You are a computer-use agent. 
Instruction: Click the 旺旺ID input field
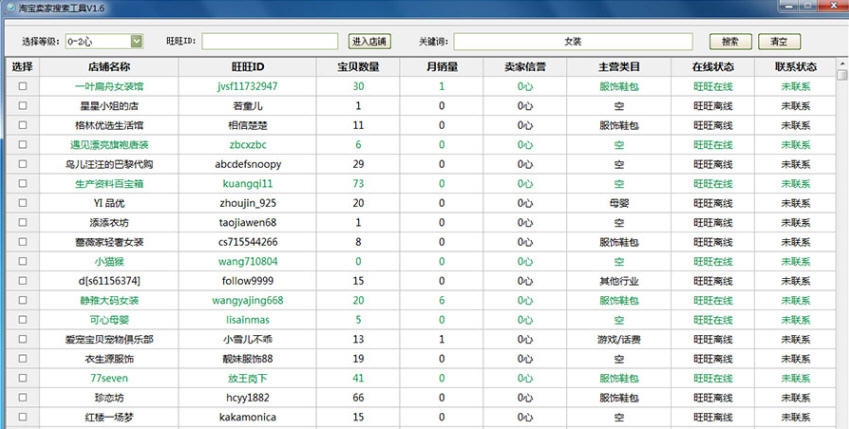tap(270, 41)
